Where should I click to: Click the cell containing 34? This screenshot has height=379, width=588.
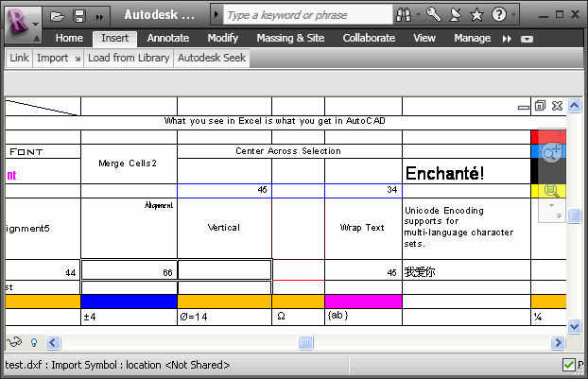(x=363, y=191)
